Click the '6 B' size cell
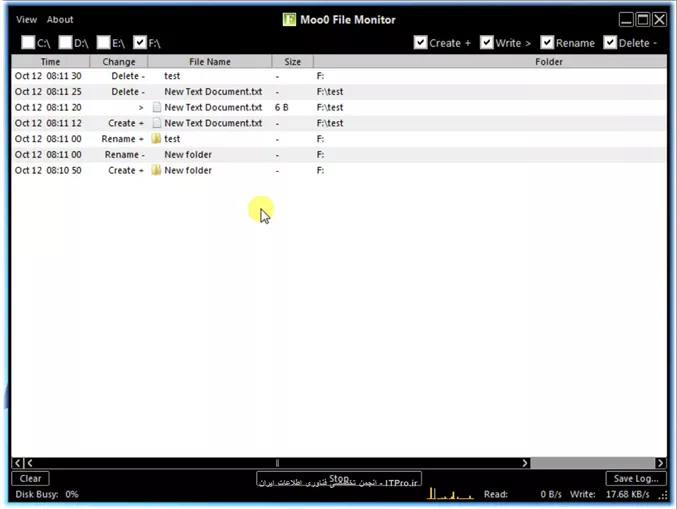The image size is (677, 509). tap(282, 107)
